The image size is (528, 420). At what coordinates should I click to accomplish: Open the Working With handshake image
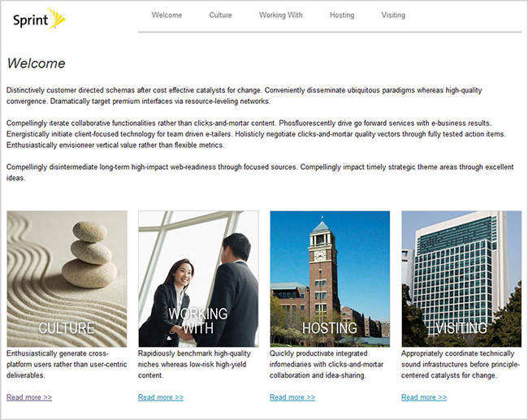(198, 279)
